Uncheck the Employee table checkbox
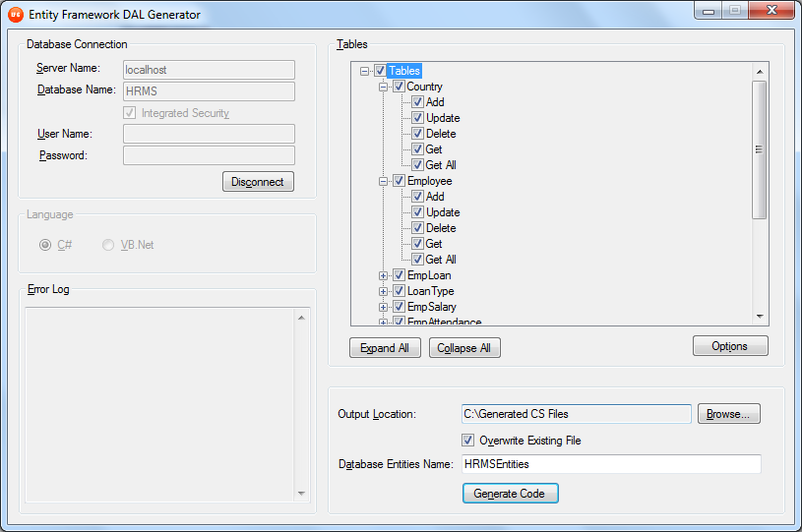The image size is (802, 532). tap(399, 181)
